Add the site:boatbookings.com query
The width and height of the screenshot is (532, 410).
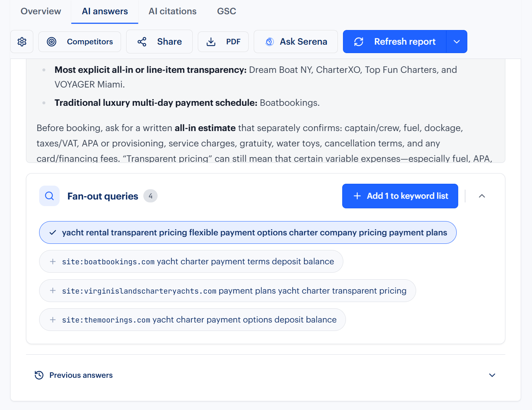(x=191, y=261)
